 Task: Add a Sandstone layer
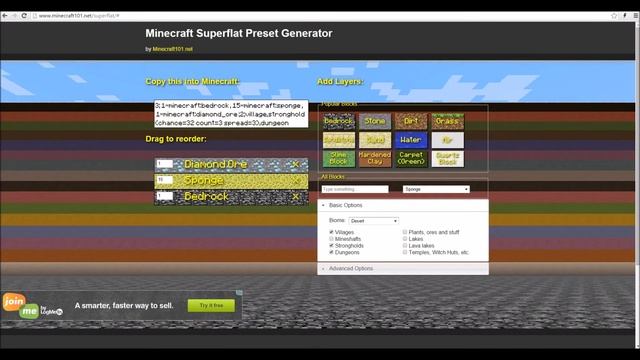click(339, 140)
